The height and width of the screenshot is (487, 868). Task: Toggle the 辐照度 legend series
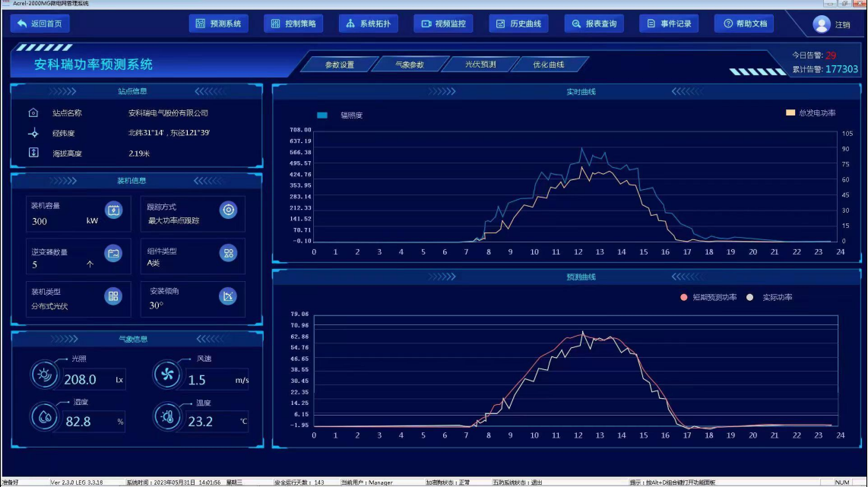[322, 115]
